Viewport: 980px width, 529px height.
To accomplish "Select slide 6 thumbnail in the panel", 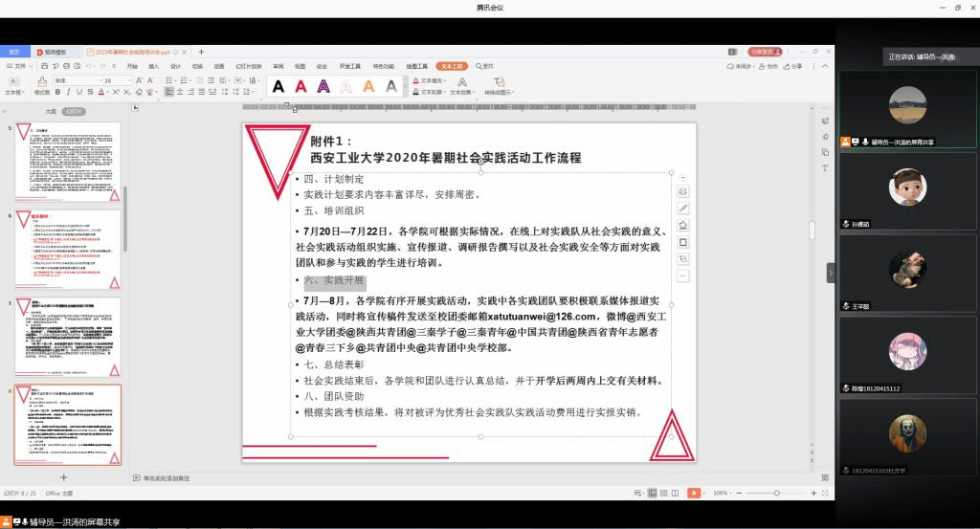I will tap(80, 250).
